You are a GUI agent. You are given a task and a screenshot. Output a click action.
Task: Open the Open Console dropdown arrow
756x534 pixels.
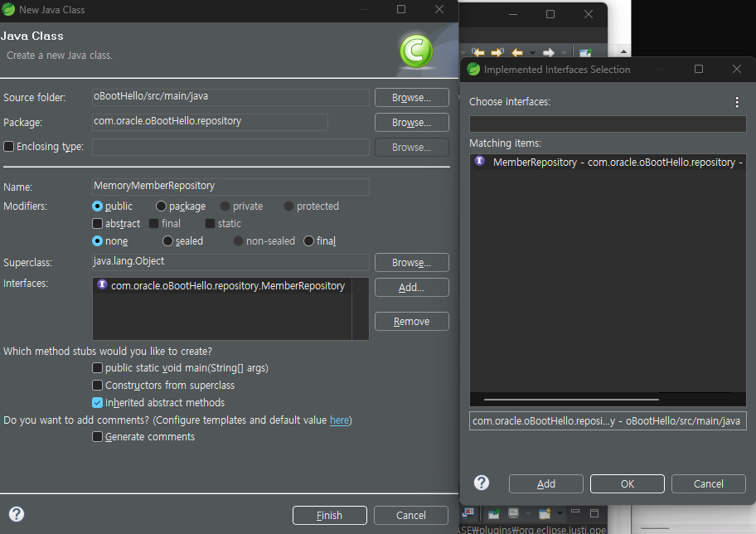[560, 513]
